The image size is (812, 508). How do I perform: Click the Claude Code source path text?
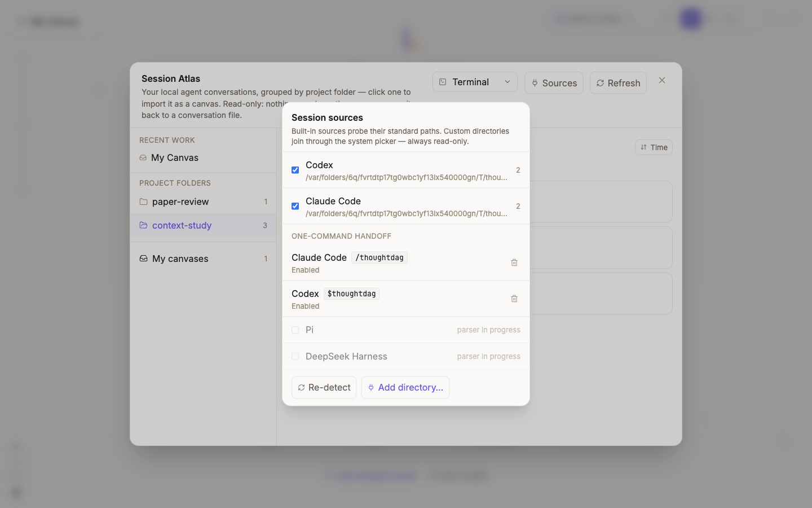(407, 213)
